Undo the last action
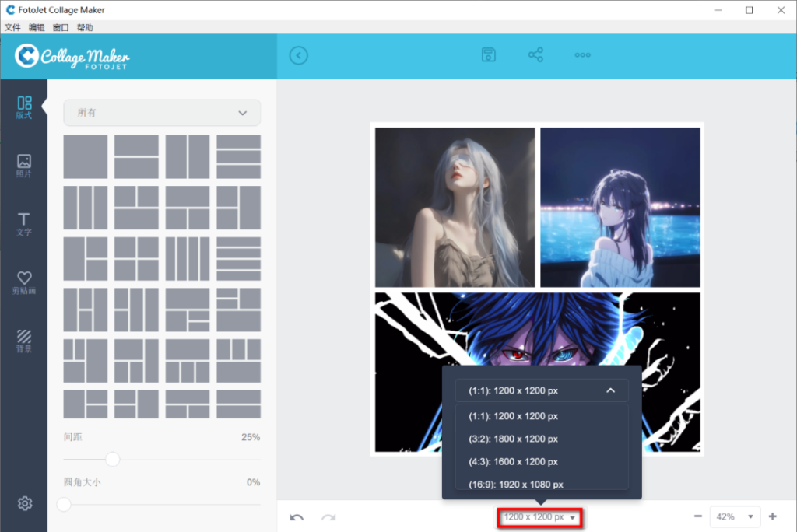This screenshot has width=797, height=532. 297,517
